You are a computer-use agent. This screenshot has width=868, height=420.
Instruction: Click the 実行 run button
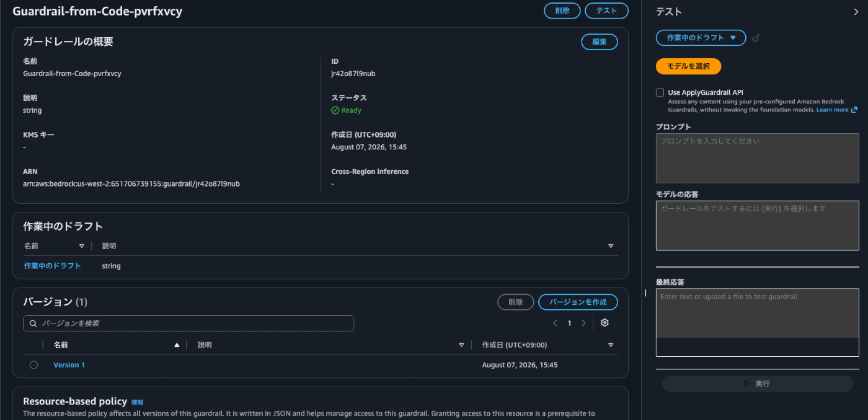[757, 383]
